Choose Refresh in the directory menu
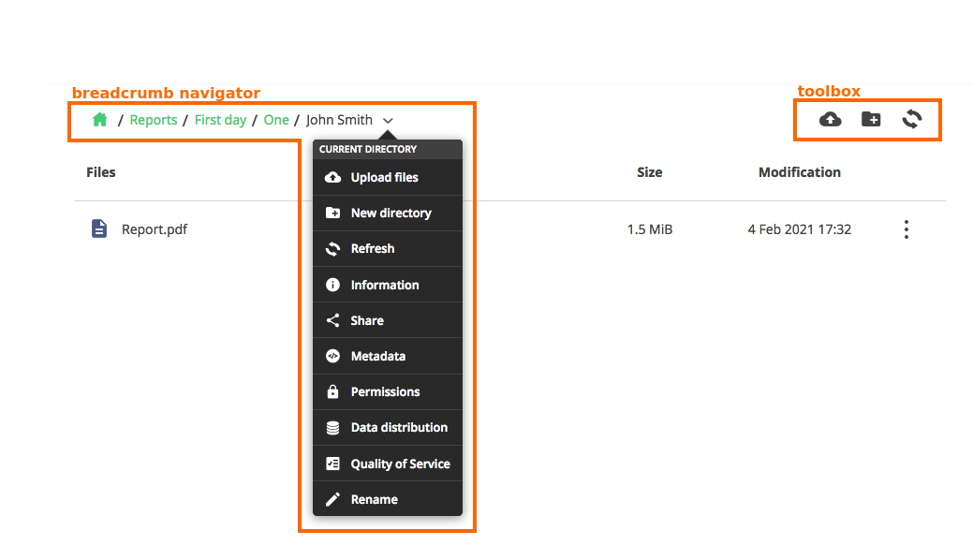The width and height of the screenshot is (973, 560). [x=388, y=248]
